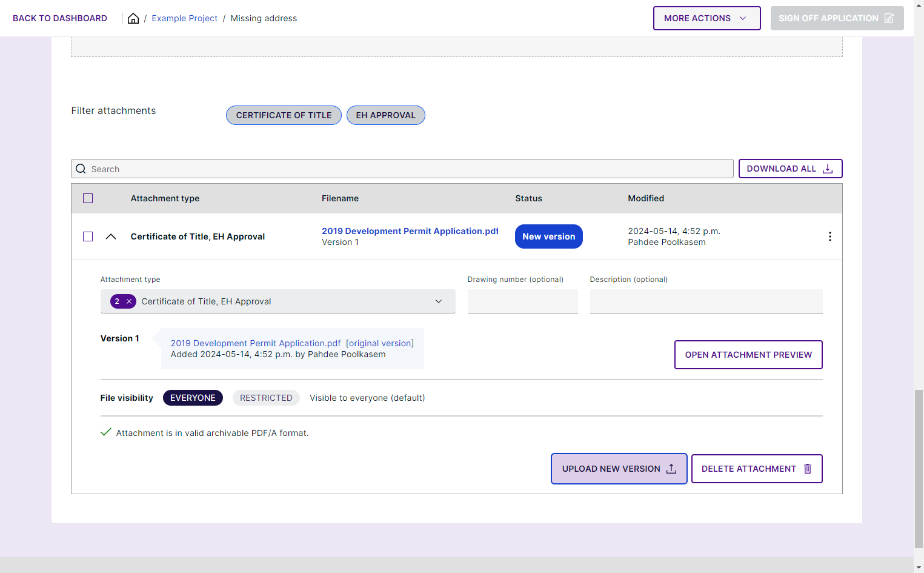Set file visibility to Everyone
924x573 pixels.
(x=193, y=398)
